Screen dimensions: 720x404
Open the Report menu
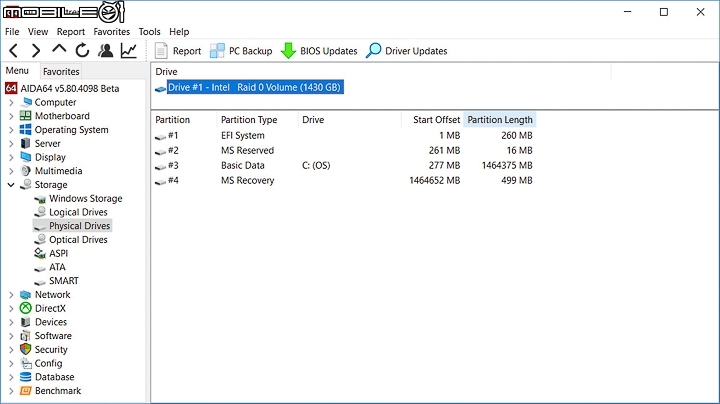click(x=71, y=32)
